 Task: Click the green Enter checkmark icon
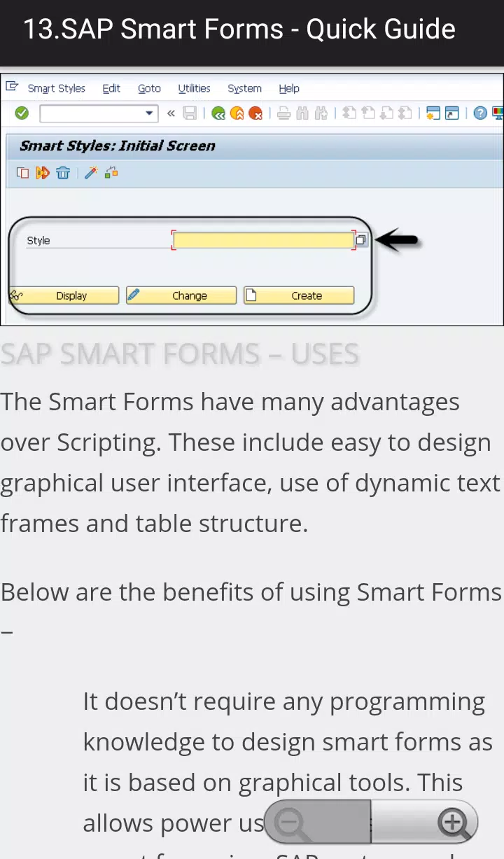click(22, 113)
